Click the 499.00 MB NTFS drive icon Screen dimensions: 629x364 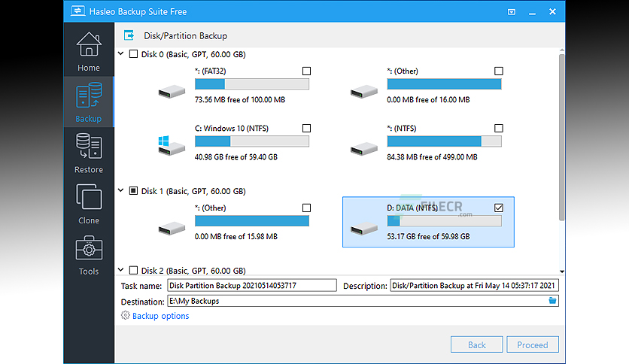(364, 149)
